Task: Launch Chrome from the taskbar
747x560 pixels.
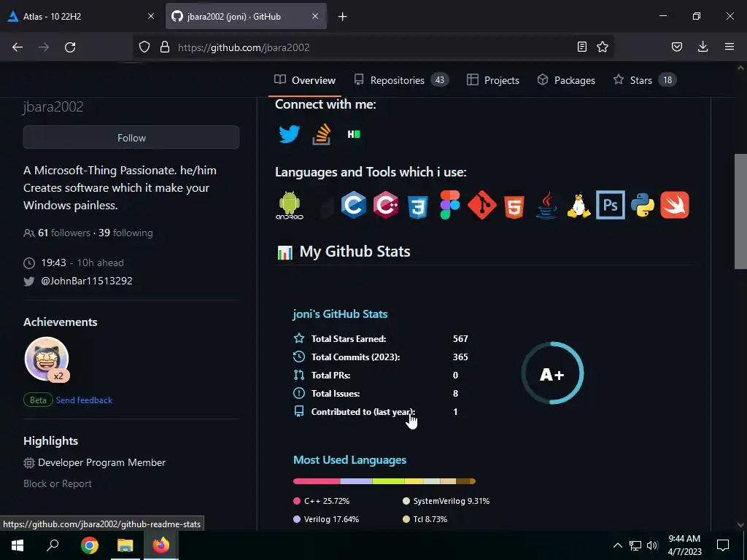Action: 90,545
